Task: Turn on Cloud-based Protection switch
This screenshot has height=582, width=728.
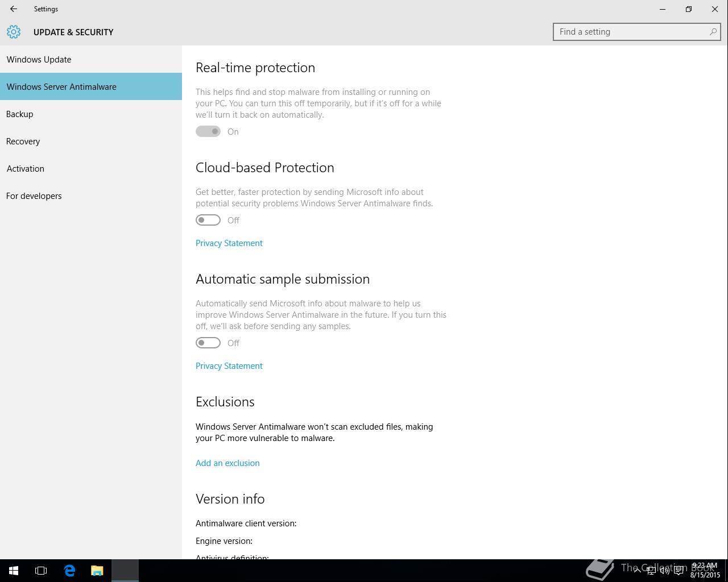Action: pos(208,220)
